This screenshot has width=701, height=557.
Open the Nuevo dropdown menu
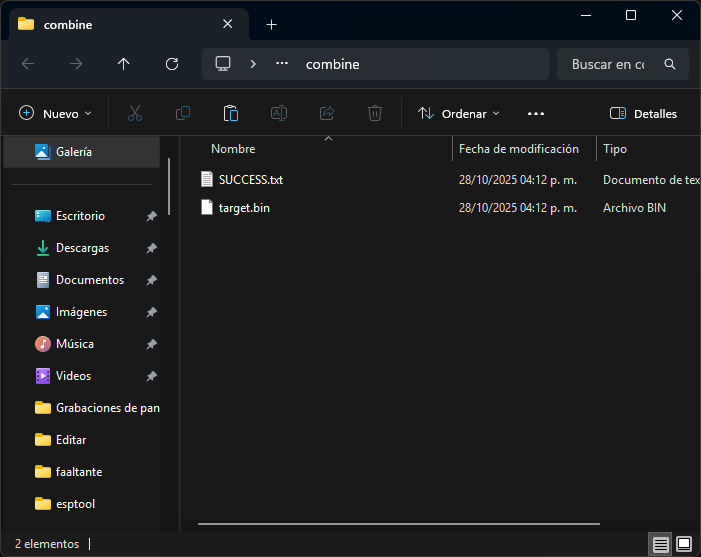click(55, 114)
